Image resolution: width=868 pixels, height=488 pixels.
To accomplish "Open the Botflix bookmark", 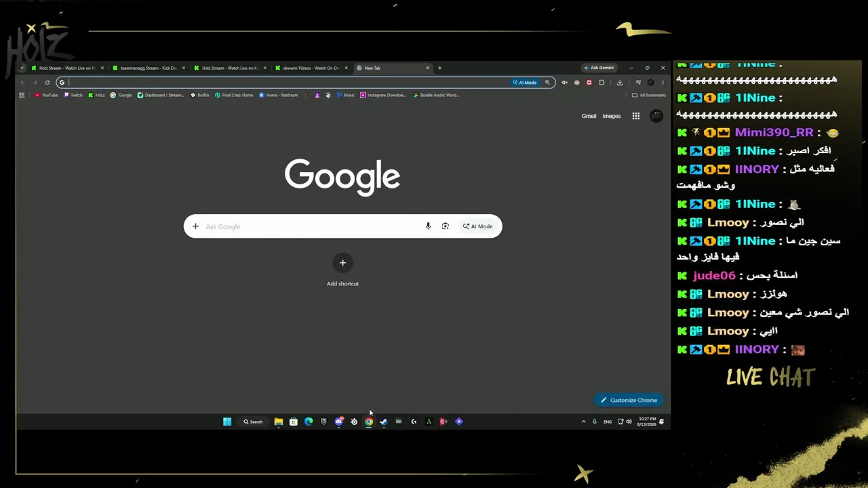I will coord(200,95).
